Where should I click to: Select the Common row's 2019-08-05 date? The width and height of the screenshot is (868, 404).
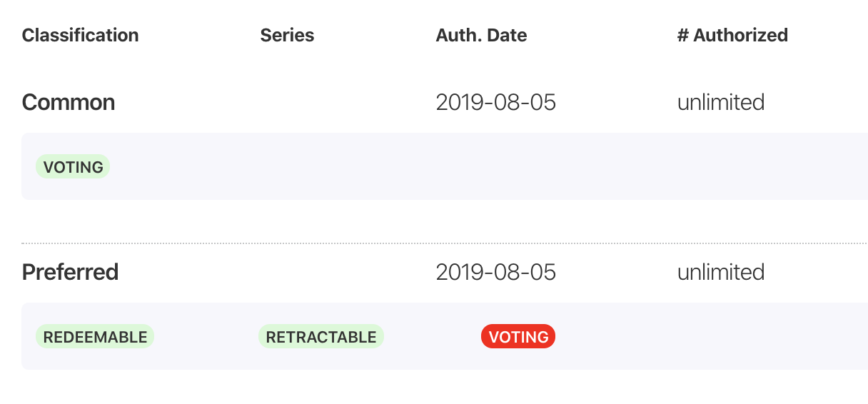coord(496,102)
